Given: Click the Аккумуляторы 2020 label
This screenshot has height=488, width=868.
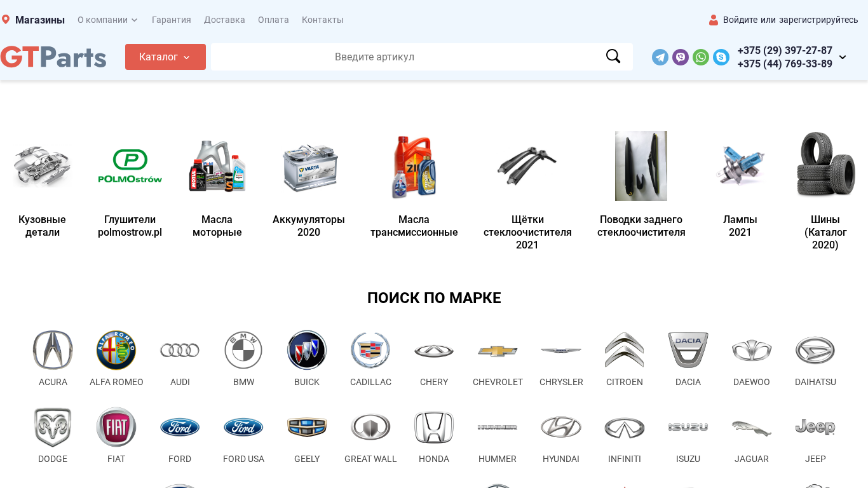Looking at the screenshot, I should [309, 226].
